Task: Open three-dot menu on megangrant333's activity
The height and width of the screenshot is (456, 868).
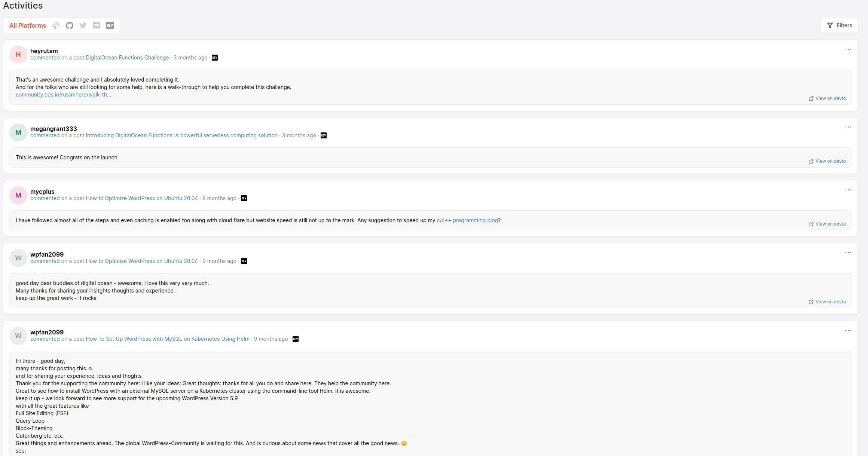Action: [x=848, y=127]
